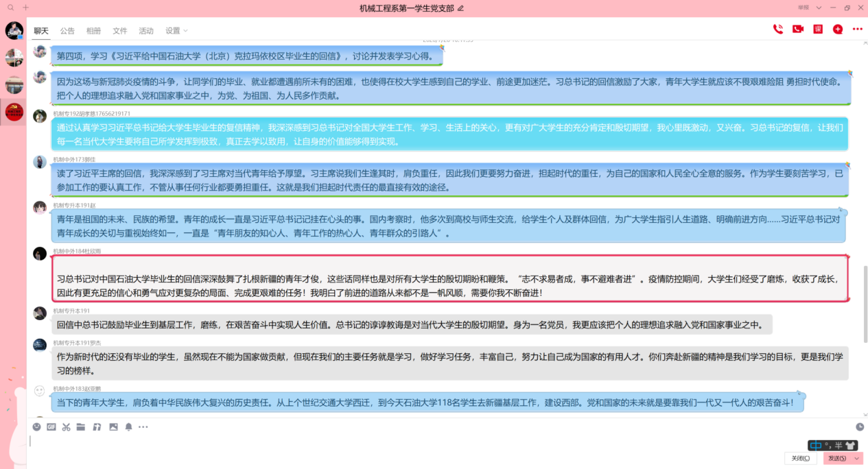Click into the message input field
868x469 pixels.
(x=412, y=442)
